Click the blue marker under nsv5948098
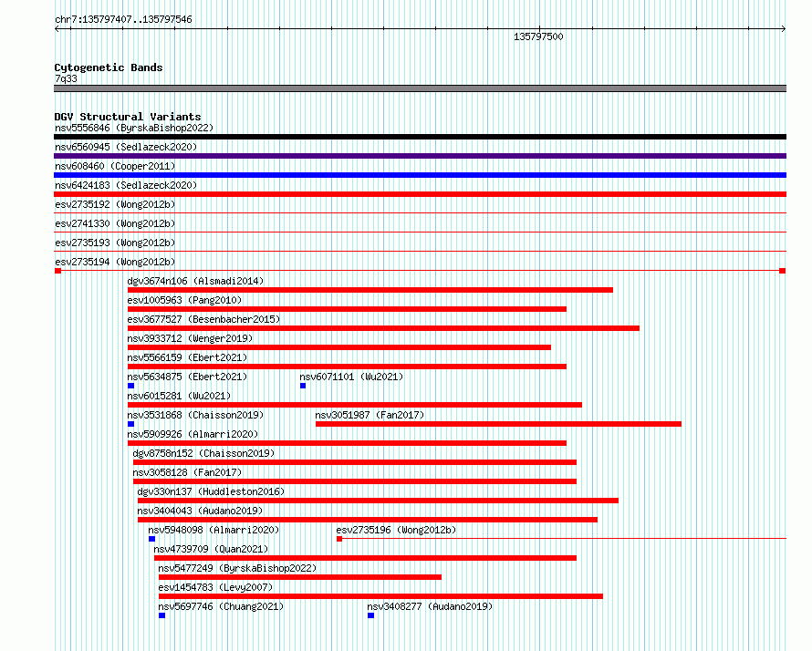This screenshot has height=651, width=812. pos(151,539)
